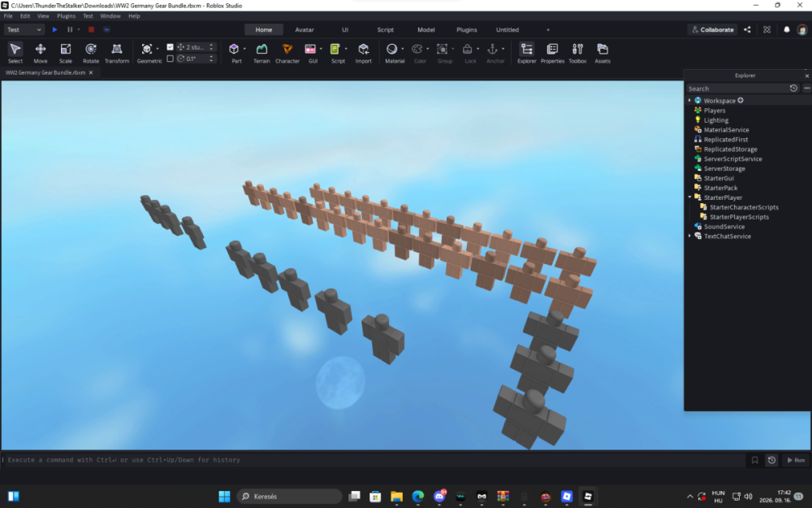Open Explorer more options (three dots)
Screen dimensions: 812x508
[x=807, y=88]
